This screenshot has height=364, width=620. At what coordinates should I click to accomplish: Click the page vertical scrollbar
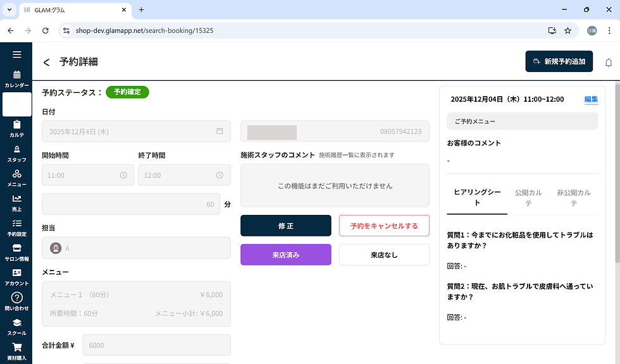coord(617,173)
